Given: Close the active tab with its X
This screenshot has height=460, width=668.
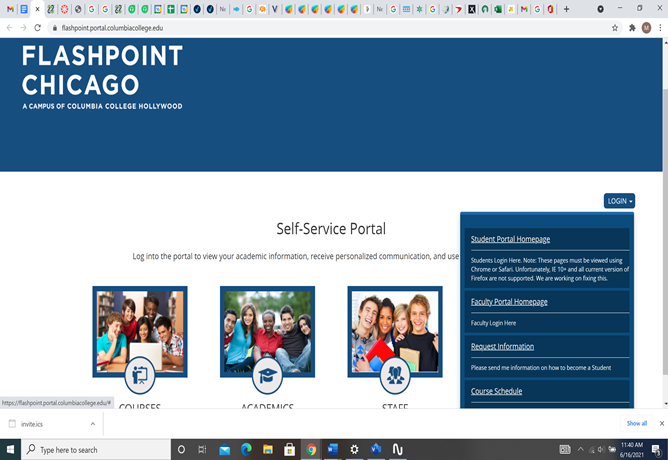Looking at the screenshot, I should (x=37, y=9).
